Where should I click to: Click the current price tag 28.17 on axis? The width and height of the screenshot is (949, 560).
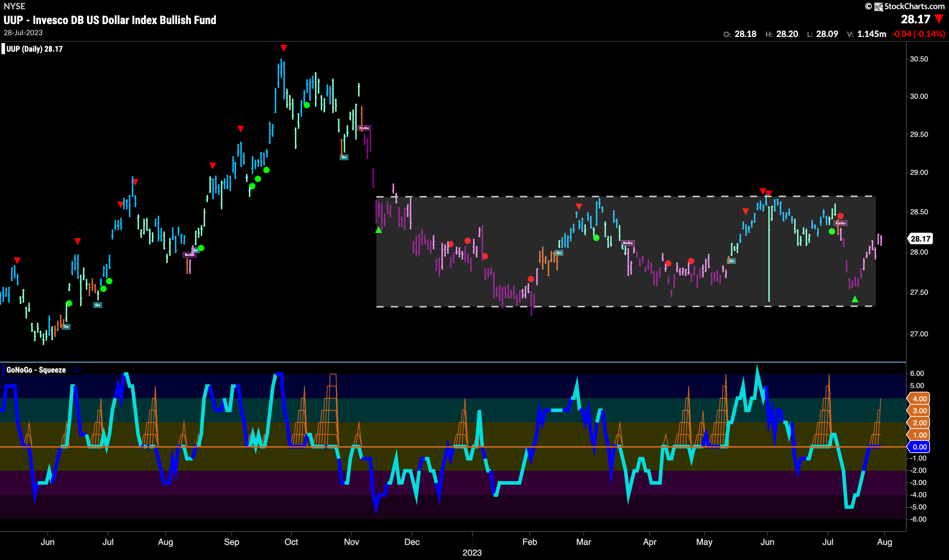tap(920, 238)
